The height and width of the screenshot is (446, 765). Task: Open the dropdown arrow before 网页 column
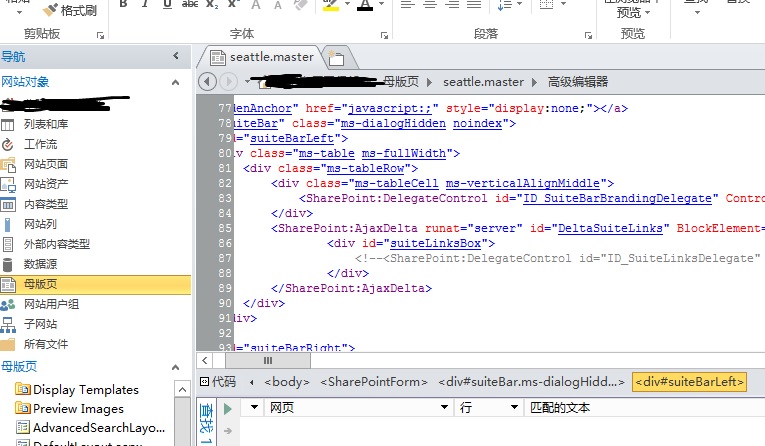point(254,407)
